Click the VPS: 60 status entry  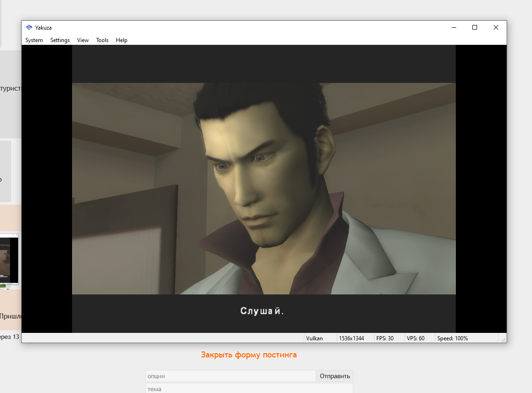[x=415, y=338]
